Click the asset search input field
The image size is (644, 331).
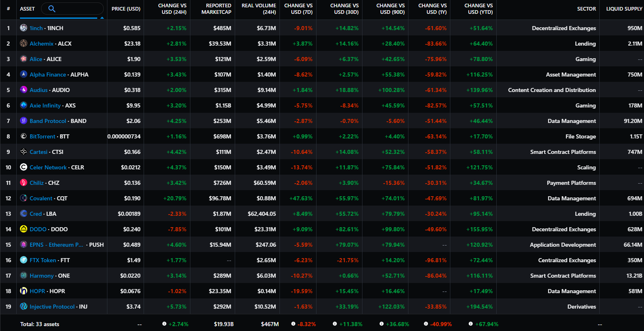(x=77, y=9)
